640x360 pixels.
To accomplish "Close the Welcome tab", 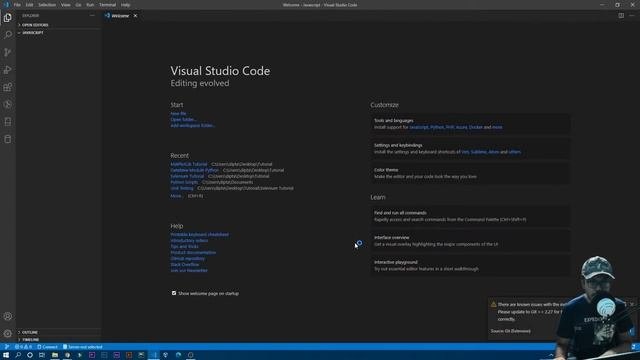I will point(136,16).
